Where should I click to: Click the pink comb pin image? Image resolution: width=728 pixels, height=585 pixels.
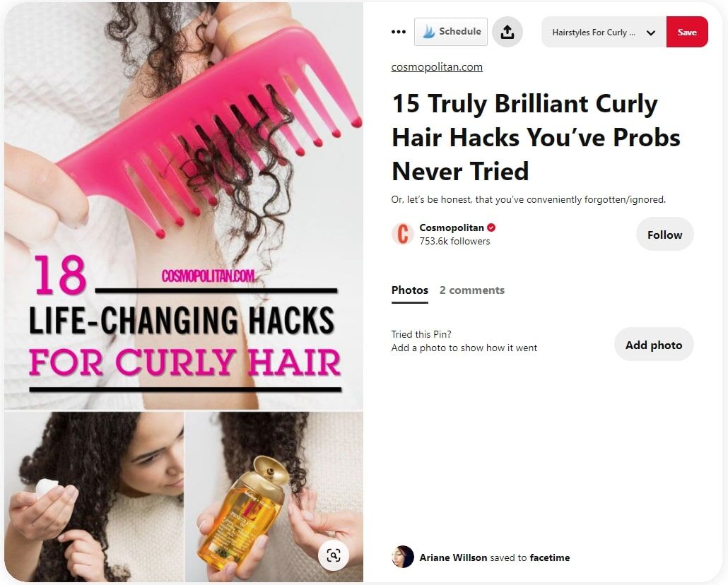coord(183,204)
